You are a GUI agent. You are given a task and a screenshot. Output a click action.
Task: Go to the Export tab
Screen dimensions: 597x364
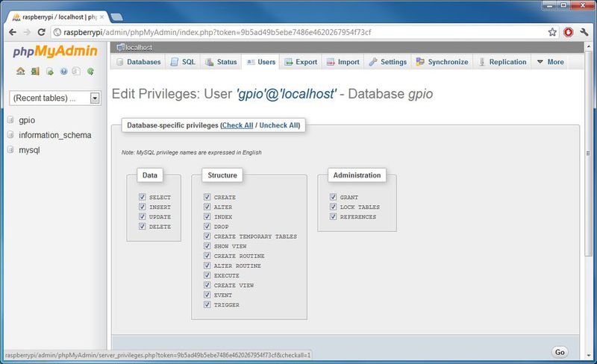pyautogui.click(x=301, y=62)
